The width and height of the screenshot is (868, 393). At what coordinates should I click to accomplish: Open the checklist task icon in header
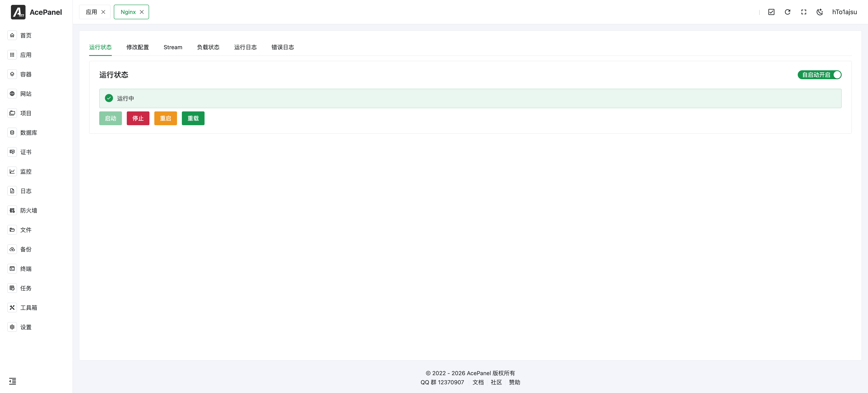pyautogui.click(x=771, y=12)
